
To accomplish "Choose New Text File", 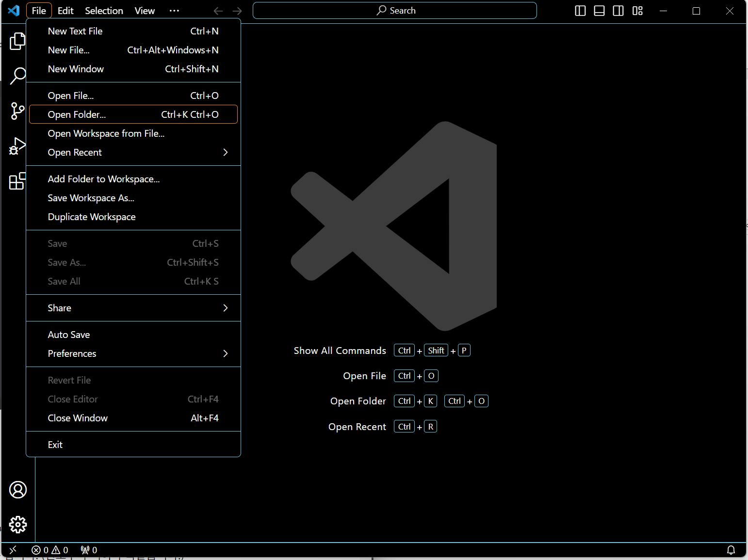I will pos(133,31).
